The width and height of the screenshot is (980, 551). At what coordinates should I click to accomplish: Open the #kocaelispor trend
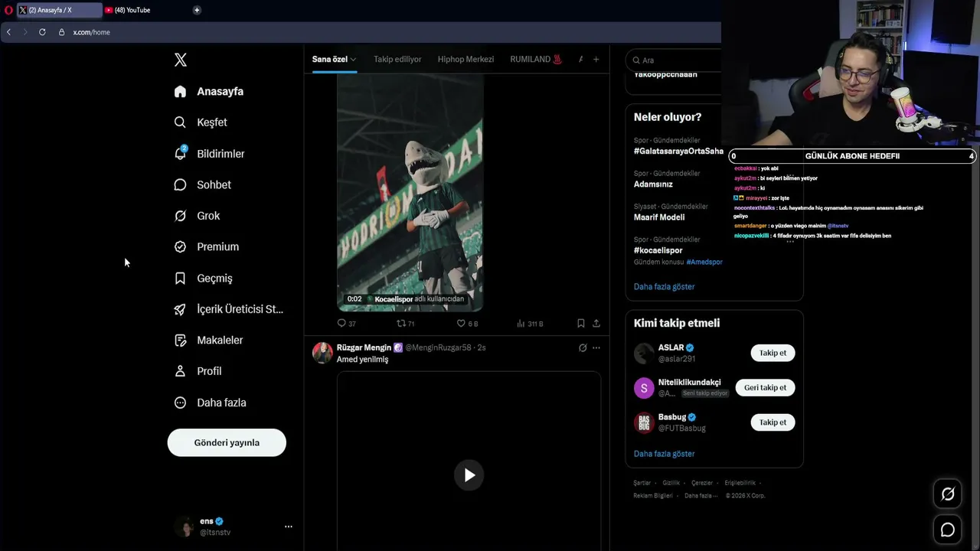[658, 250]
